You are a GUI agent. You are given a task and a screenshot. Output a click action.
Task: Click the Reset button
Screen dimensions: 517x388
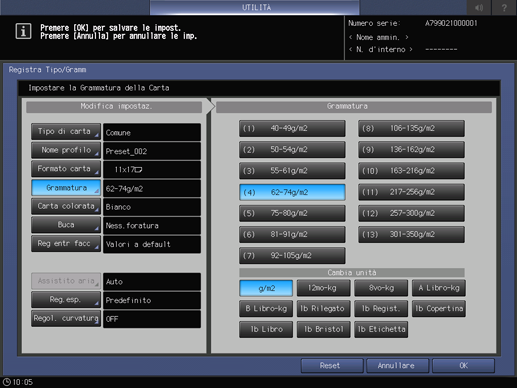click(x=332, y=366)
